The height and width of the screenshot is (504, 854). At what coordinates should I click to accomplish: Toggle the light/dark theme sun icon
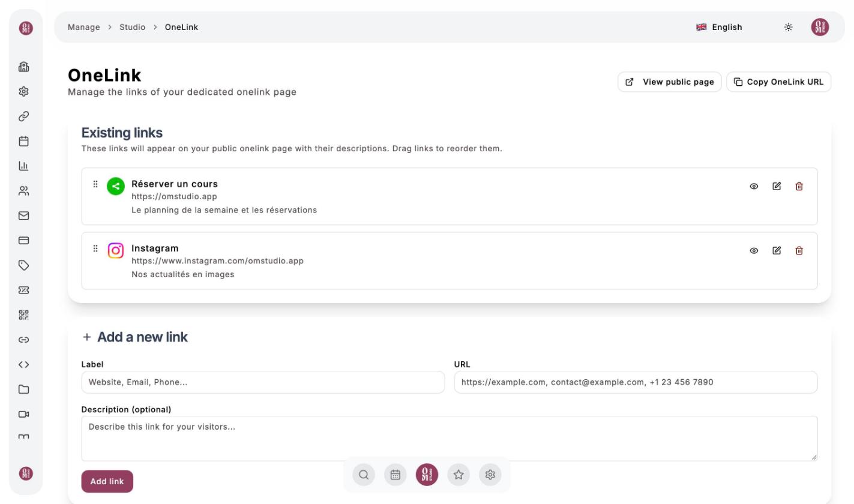click(x=789, y=27)
